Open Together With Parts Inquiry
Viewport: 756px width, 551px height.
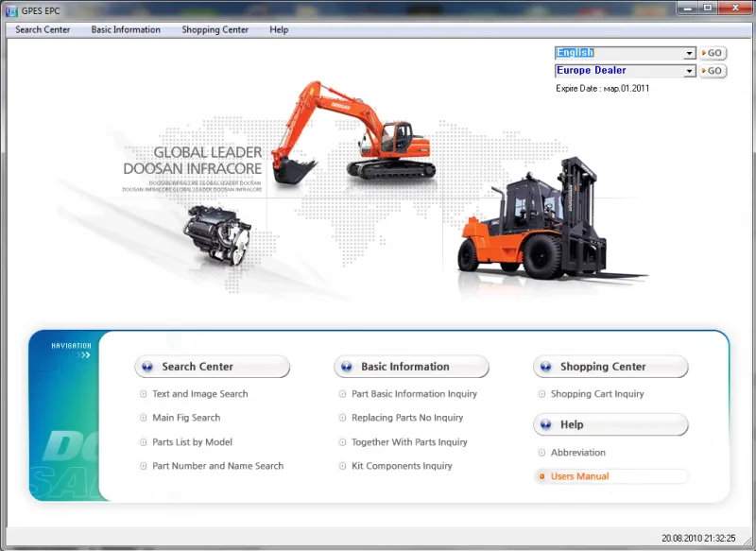(409, 442)
